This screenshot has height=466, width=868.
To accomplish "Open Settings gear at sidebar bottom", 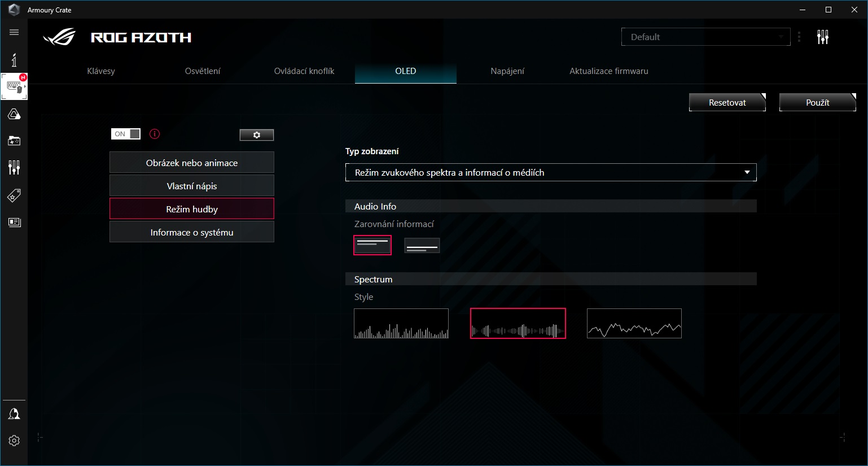I will coord(14,441).
